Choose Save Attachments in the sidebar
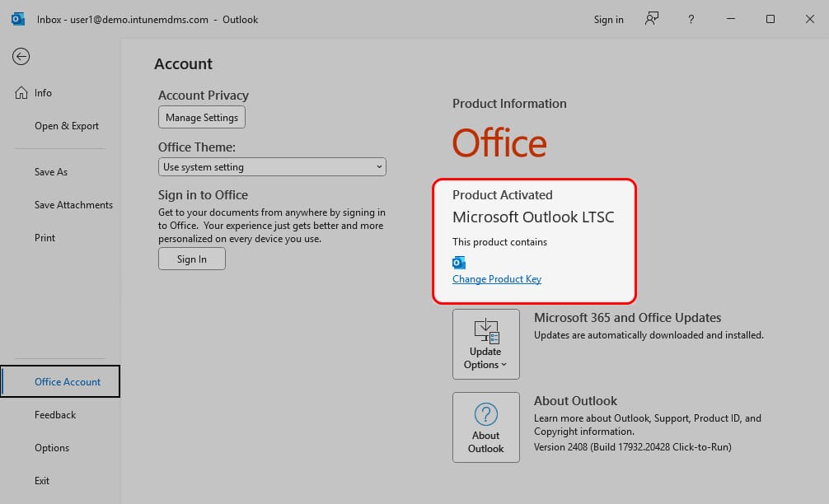This screenshot has height=504, width=829. click(x=73, y=205)
